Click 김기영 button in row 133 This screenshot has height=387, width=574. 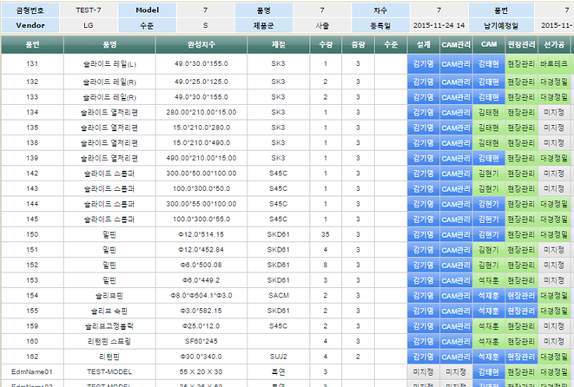point(423,97)
